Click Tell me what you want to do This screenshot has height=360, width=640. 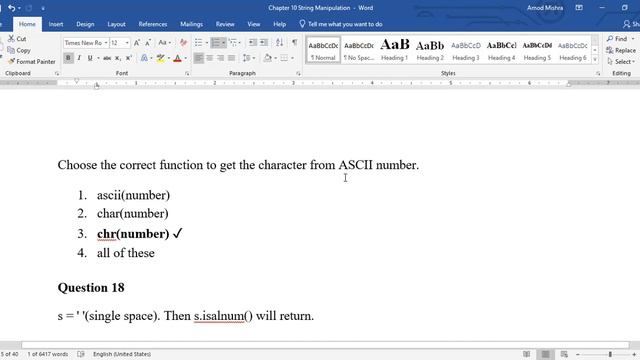pos(341,24)
